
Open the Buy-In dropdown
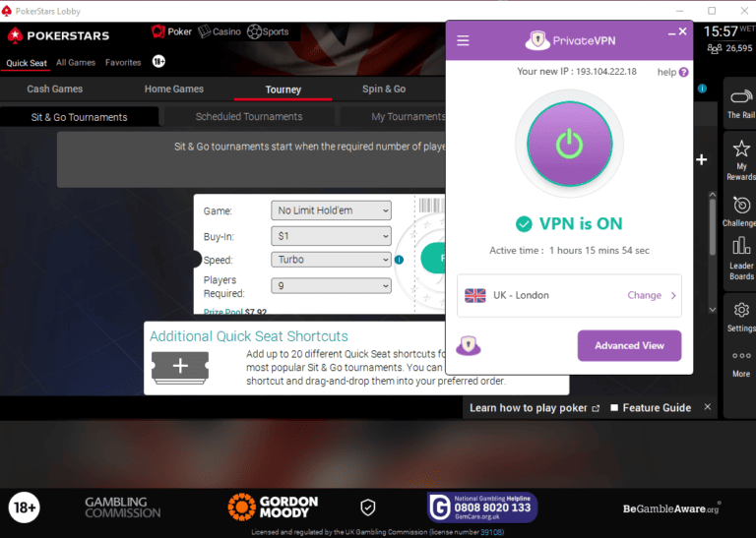(x=331, y=236)
